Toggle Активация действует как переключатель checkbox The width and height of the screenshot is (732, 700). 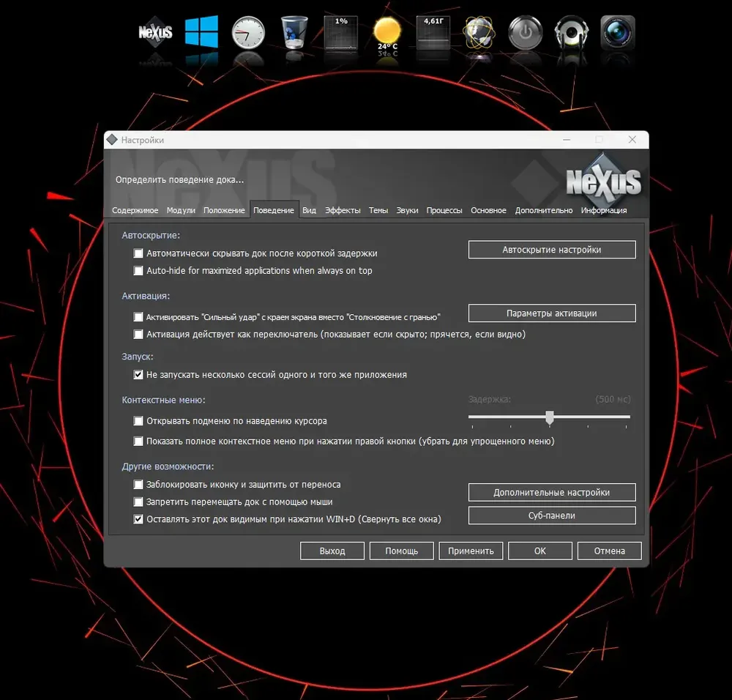138,335
